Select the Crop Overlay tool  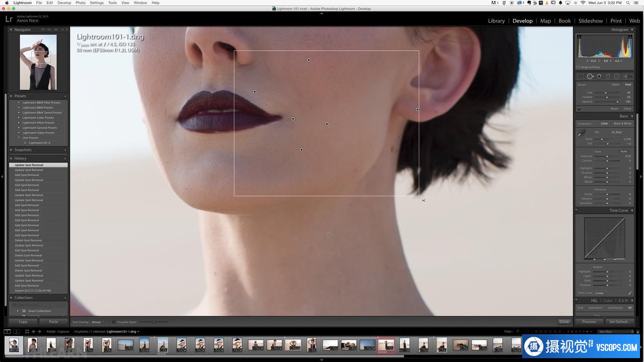coord(581,76)
